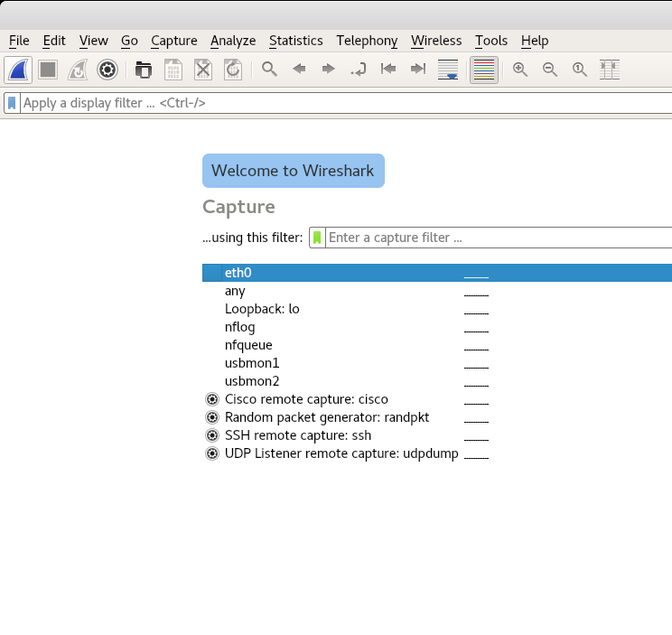
Task: Select the Loopback: lo interface
Action: (262, 309)
